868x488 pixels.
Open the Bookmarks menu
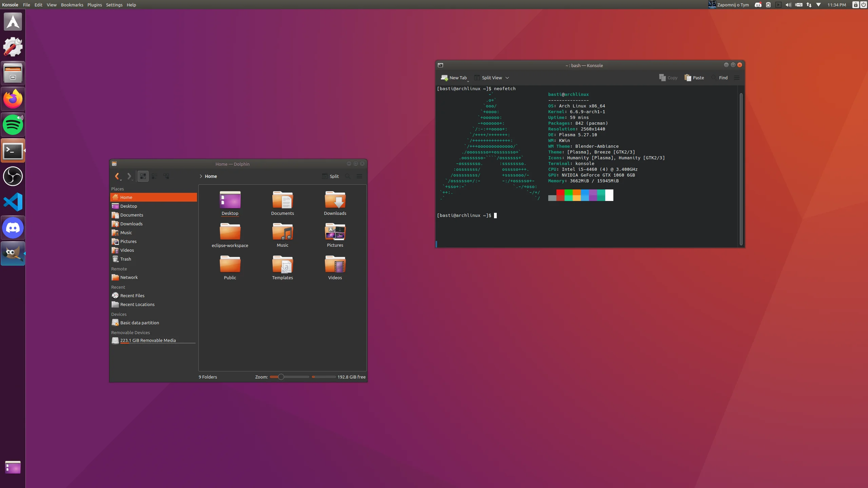[72, 5]
